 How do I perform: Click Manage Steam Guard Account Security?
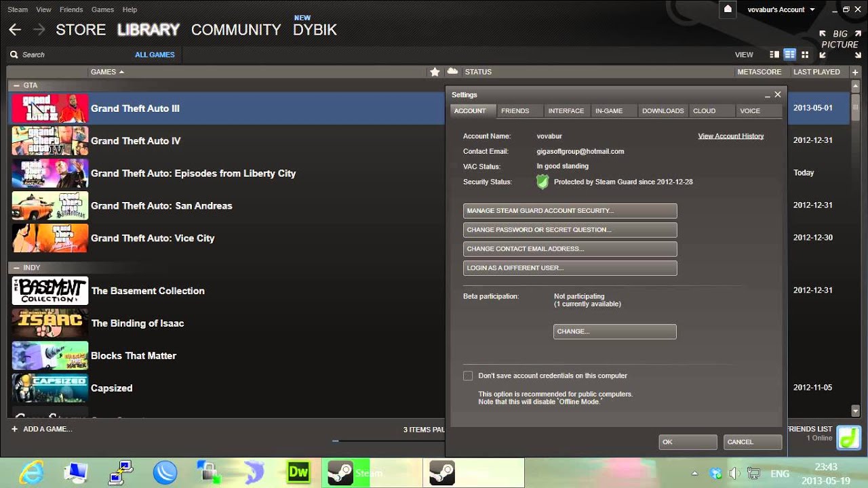(570, 211)
